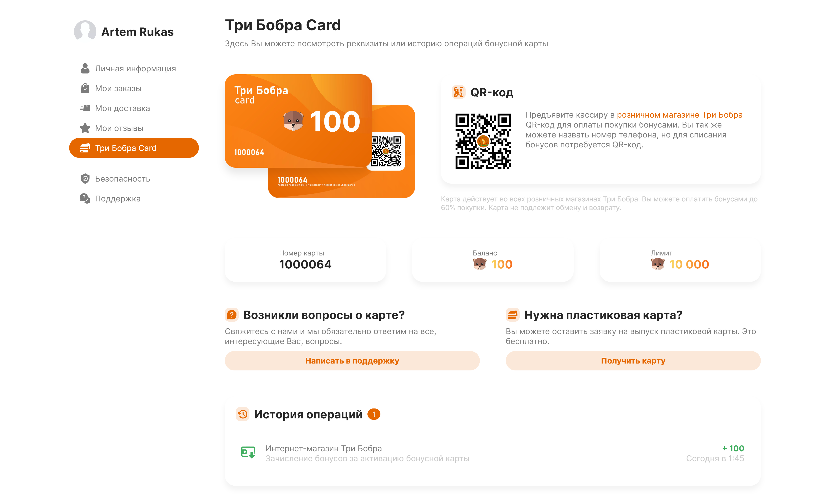Click the chat bubble icon for Поддержка

85,198
